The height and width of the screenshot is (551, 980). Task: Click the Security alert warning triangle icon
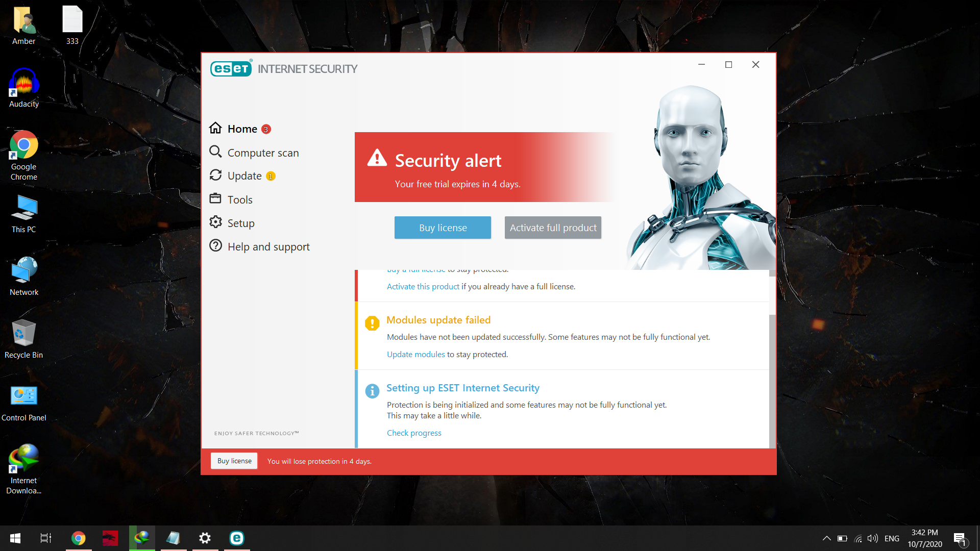pyautogui.click(x=377, y=158)
